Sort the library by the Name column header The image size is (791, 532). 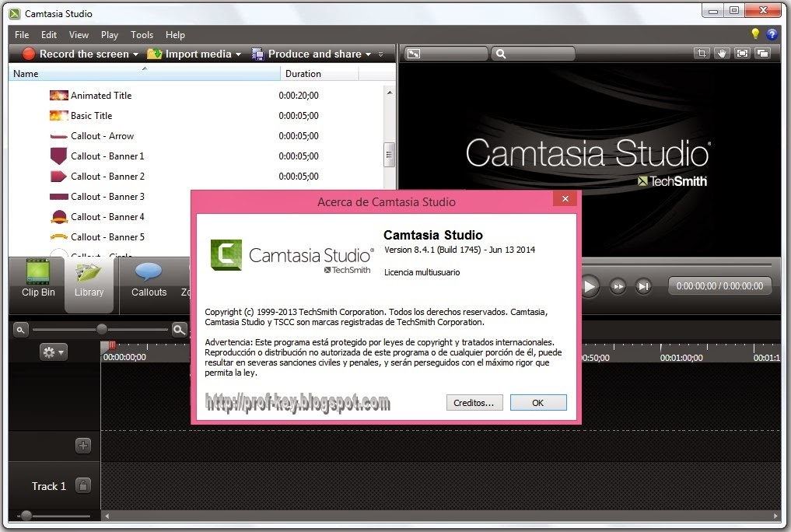point(144,74)
